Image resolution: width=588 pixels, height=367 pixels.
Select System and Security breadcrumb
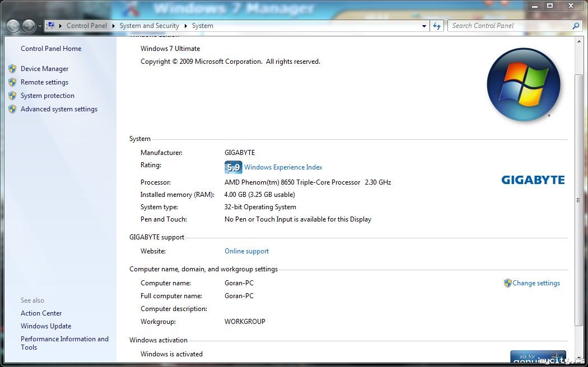pyautogui.click(x=150, y=26)
